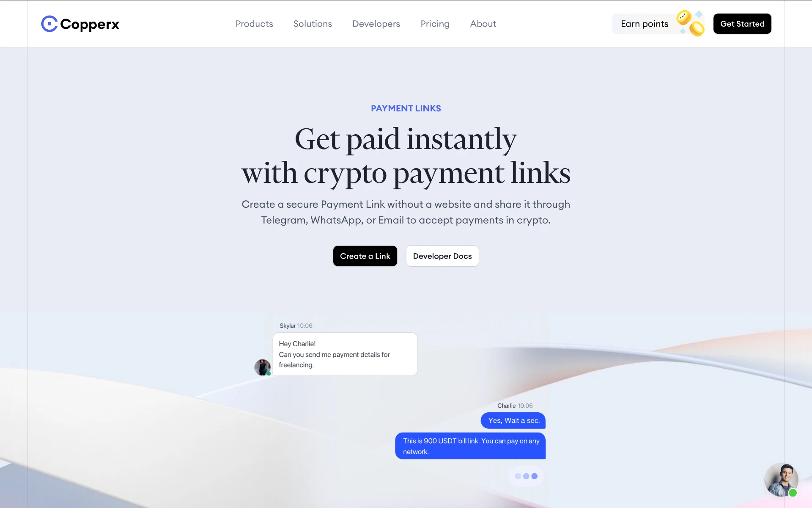
Task: Toggle the second pagination dot indicator
Action: pos(526,476)
